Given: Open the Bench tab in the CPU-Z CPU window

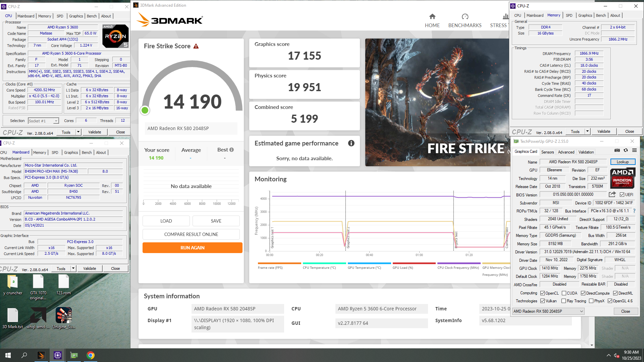Looking at the screenshot, I should point(92,16).
